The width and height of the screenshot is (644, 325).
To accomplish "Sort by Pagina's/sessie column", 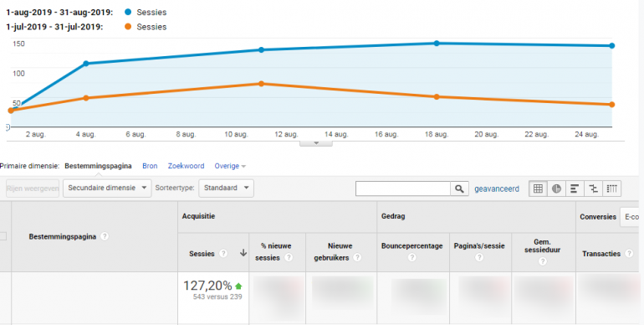I will 480,246.
